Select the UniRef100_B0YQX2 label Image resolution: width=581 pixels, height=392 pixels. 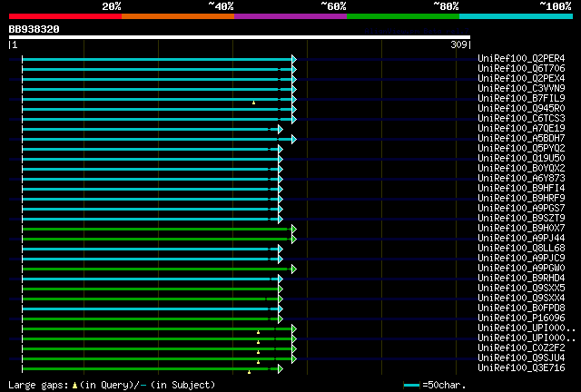coord(521,168)
